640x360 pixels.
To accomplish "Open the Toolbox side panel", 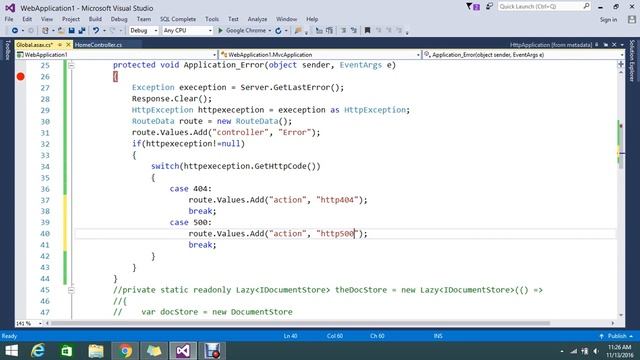I will click(7, 50).
